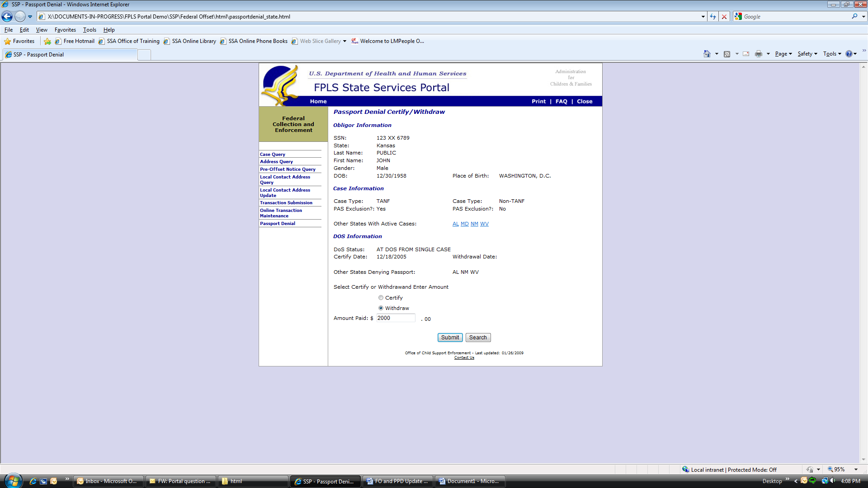Click the printer icon in command bar
868x488 pixels.
tap(758, 54)
